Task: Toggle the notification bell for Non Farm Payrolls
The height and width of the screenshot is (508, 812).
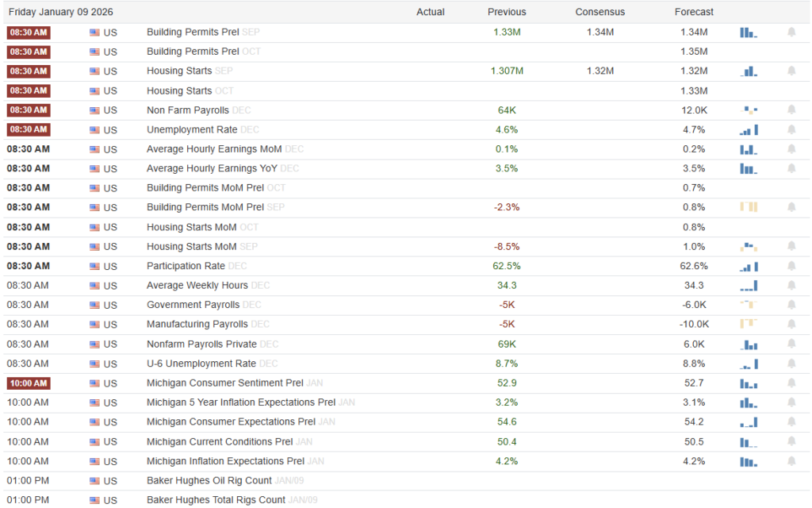Action: (791, 110)
